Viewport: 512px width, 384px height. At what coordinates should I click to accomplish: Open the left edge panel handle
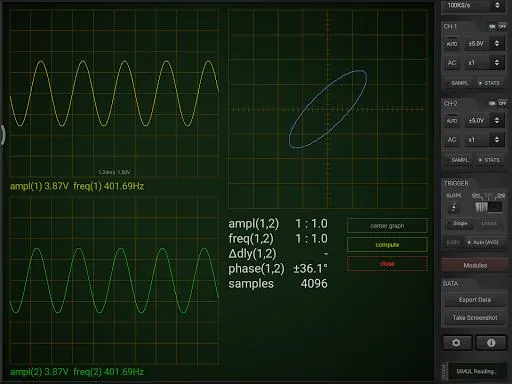pyautogui.click(x=2, y=135)
